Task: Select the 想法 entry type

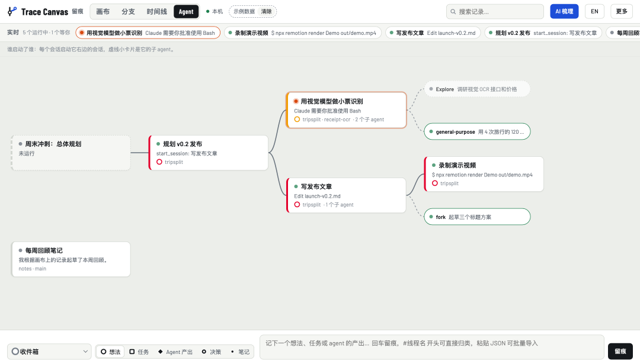Action: 110,352
